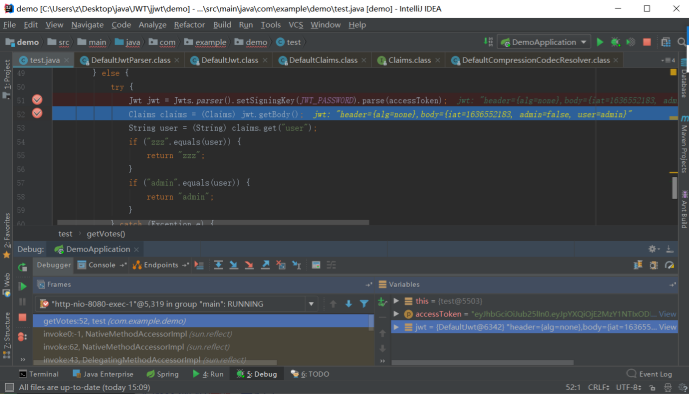Close the test.java editor tab
This screenshot has width=689, height=395.
tap(66, 60)
